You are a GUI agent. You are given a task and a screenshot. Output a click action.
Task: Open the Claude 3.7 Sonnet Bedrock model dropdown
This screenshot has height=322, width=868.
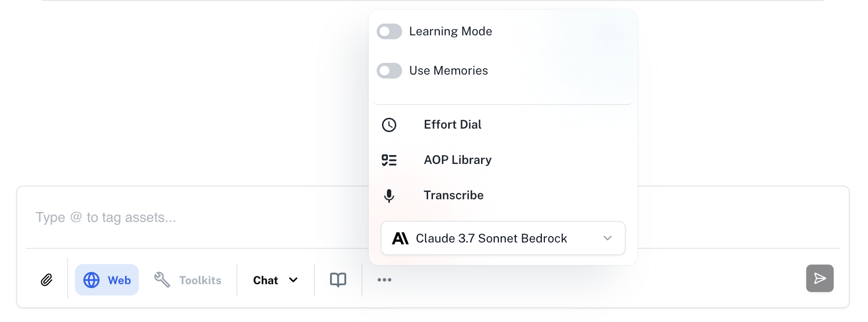coord(503,238)
